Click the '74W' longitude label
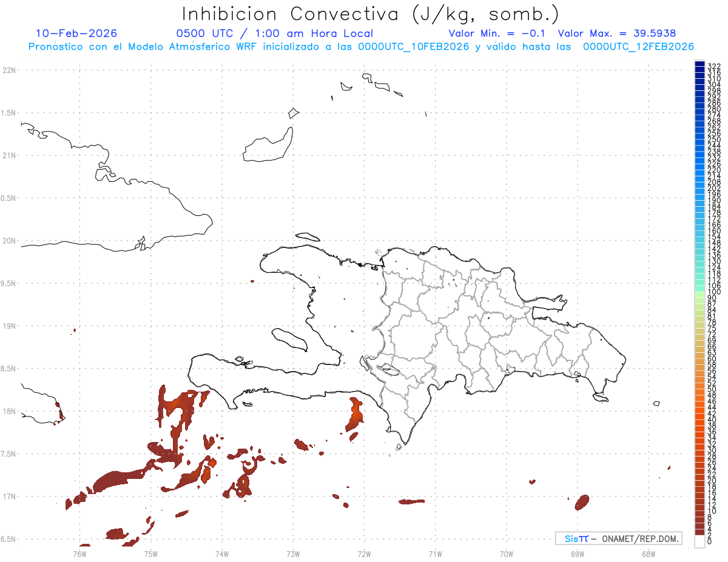This screenshot has height=562, width=728. point(221,554)
